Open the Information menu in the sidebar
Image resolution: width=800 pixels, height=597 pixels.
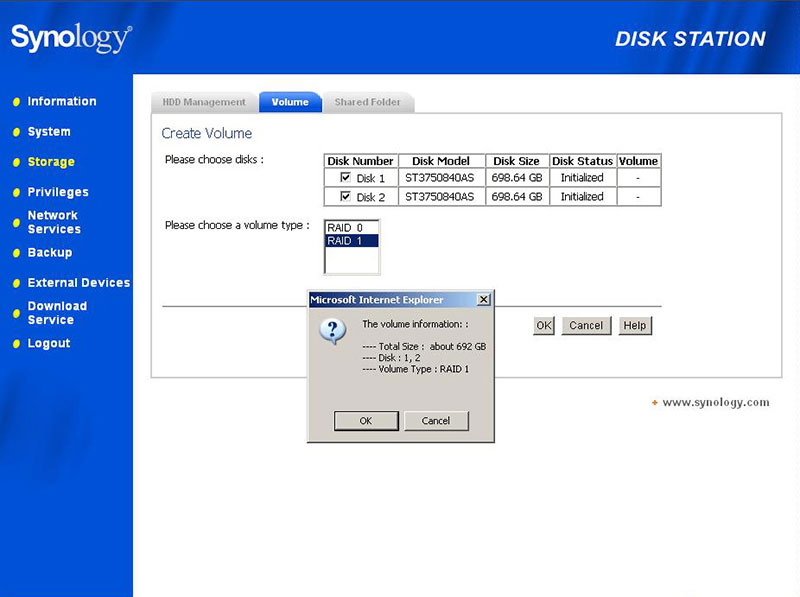pyautogui.click(x=62, y=102)
